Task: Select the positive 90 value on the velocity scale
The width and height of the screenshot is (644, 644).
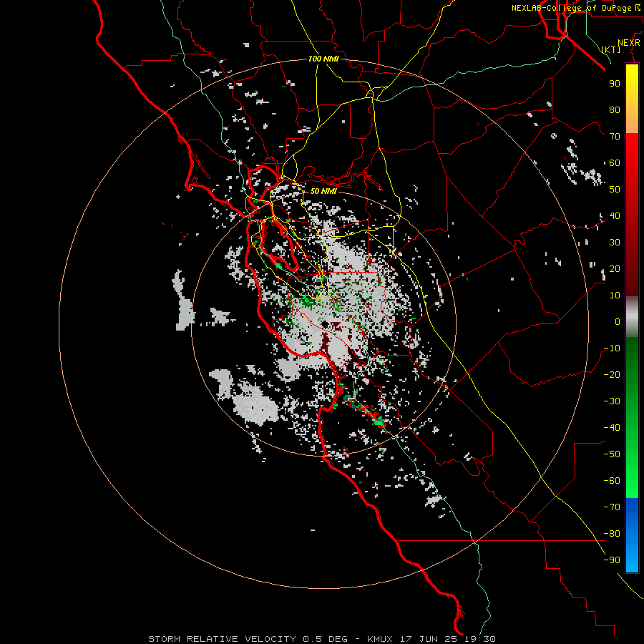Action: pyautogui.click(x=615, y=84)
